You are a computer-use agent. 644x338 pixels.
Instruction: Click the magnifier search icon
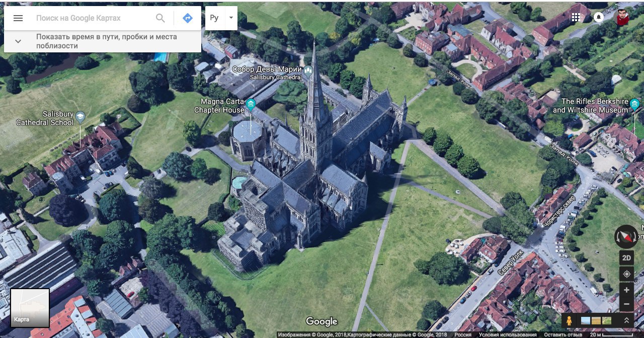point(160,18)
